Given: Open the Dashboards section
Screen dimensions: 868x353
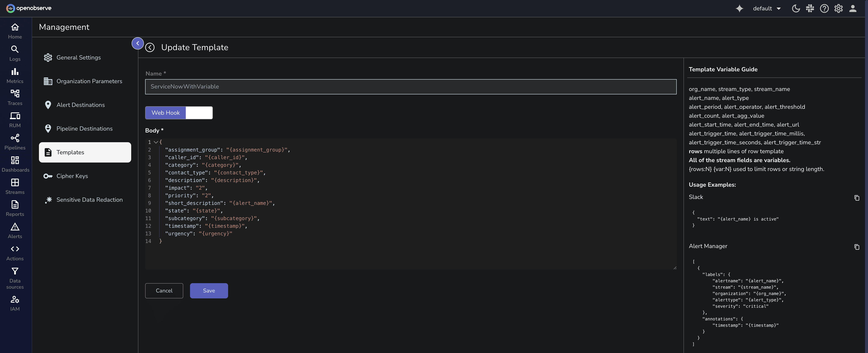Looking at the screenshot, I should (x=15, y=164).
